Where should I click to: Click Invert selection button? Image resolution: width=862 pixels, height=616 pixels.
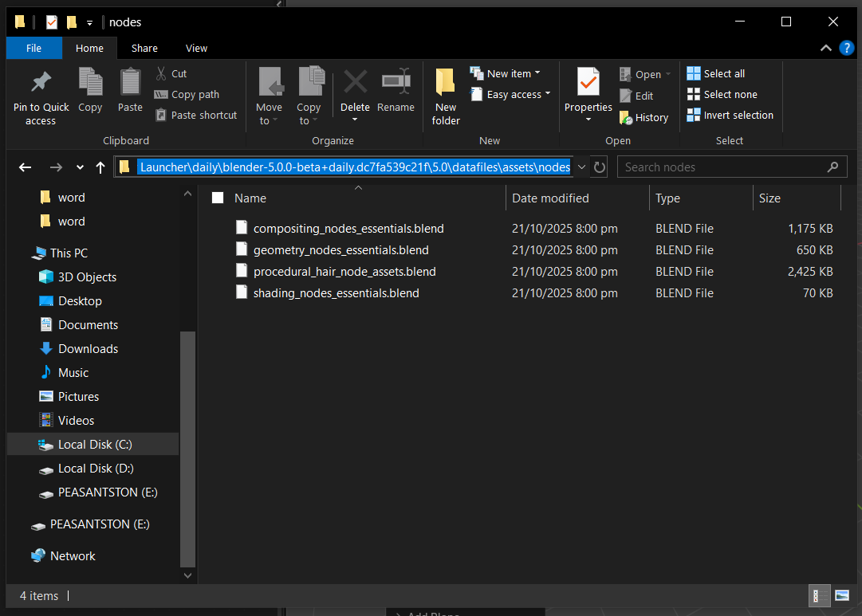point(730,115)
